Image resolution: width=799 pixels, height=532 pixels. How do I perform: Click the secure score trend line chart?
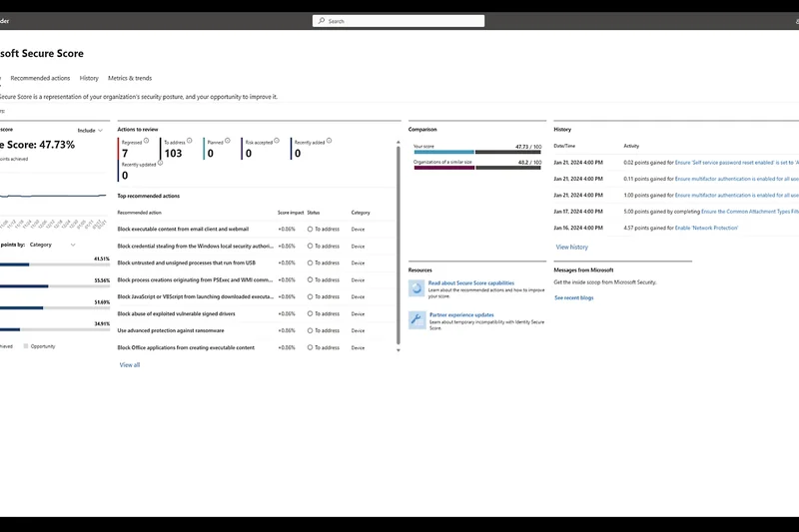(x=53, y=196)
